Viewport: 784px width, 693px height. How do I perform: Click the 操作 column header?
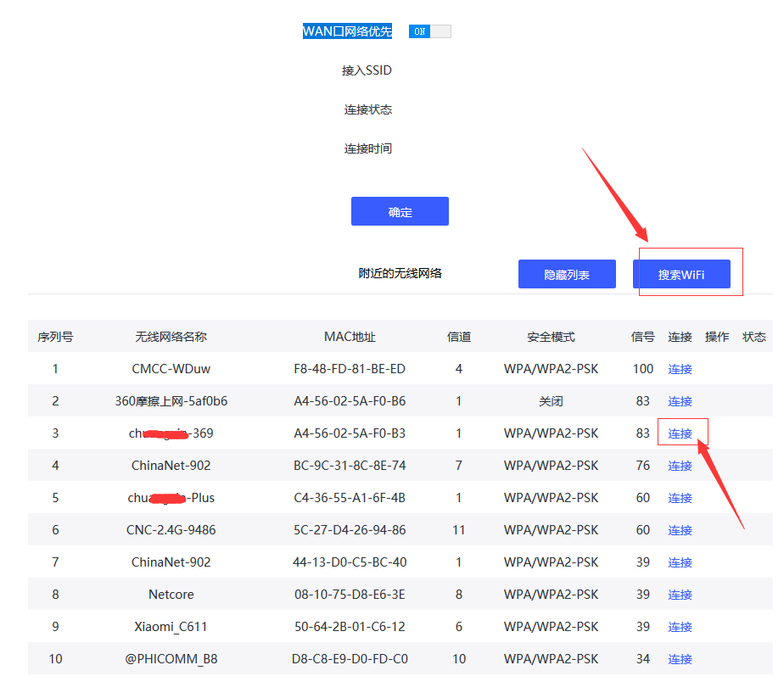click(x=716, y=337)
